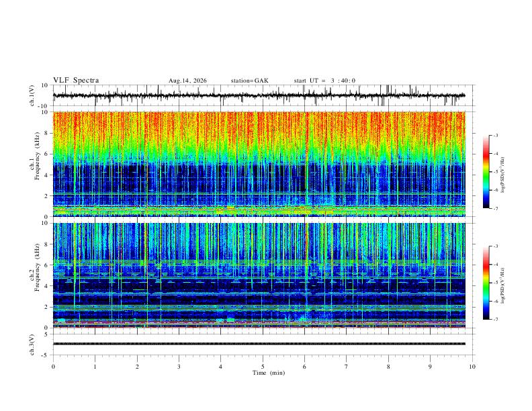This screenshot has height=411, width=532.
Task: Click the 10 minute tick label on time axis
Action: [x=472, y=367]
